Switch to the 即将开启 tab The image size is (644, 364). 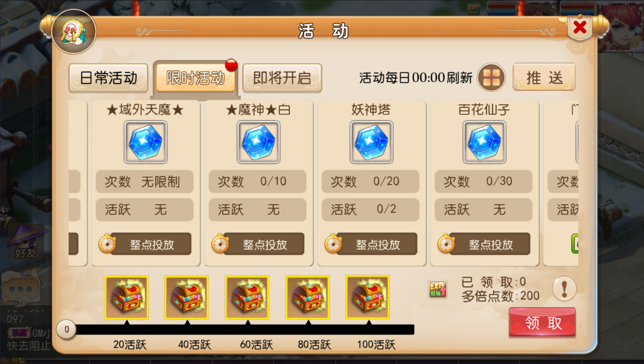click(x=282, y=78)
